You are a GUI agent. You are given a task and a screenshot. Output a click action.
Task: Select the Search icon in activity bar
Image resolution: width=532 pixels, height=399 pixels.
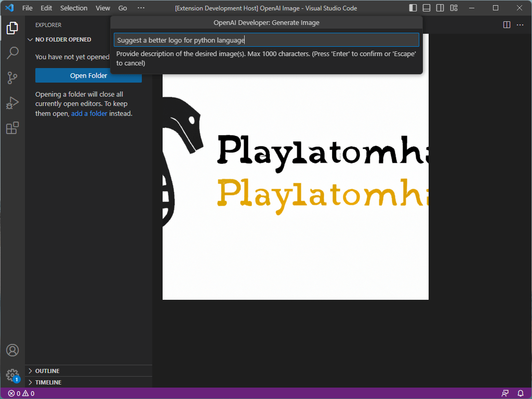point(12,53)
